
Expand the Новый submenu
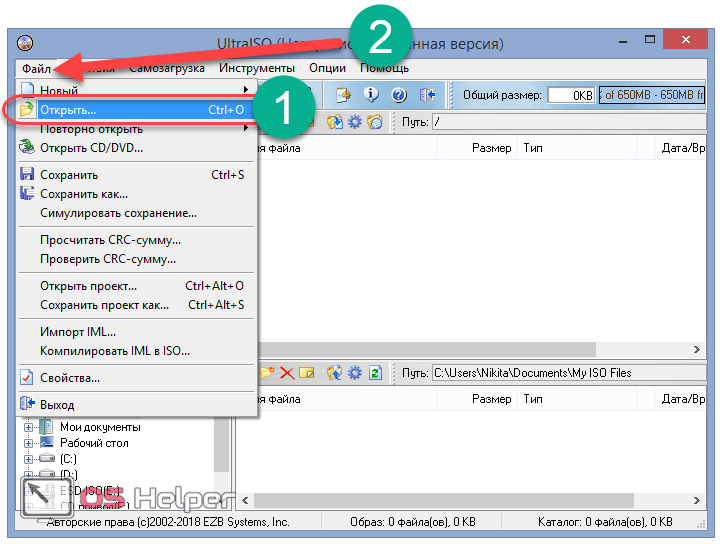(136, 90)
